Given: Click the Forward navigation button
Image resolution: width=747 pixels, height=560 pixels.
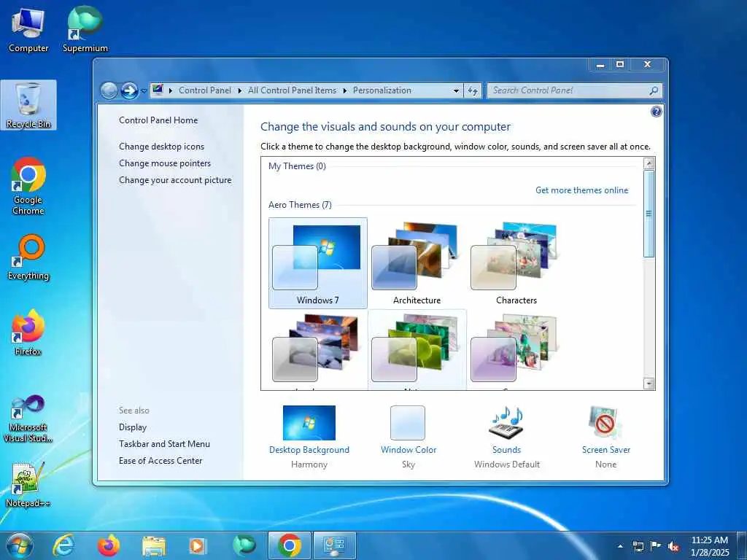Looking at the screenshot, I should click(129, 90).
